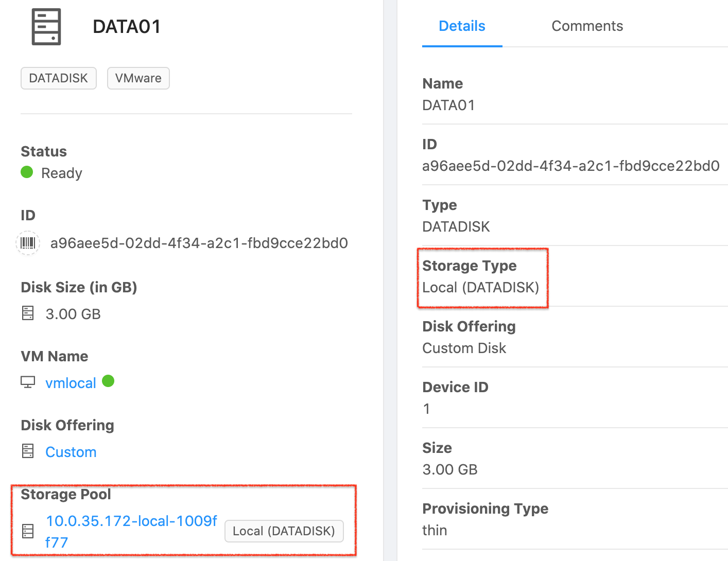This screenshot has width=728, height=561.
Task: Click the barcode icon next to the ID
Action: [x=28, y=243]
